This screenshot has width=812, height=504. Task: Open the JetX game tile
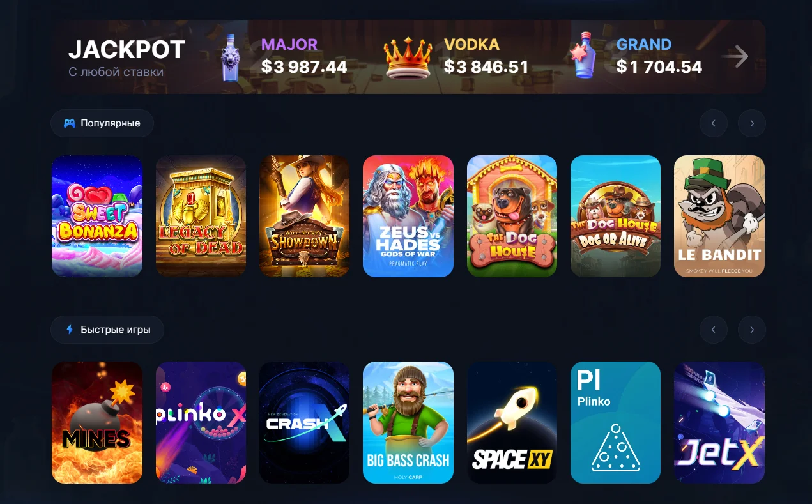tap(719, 422)
